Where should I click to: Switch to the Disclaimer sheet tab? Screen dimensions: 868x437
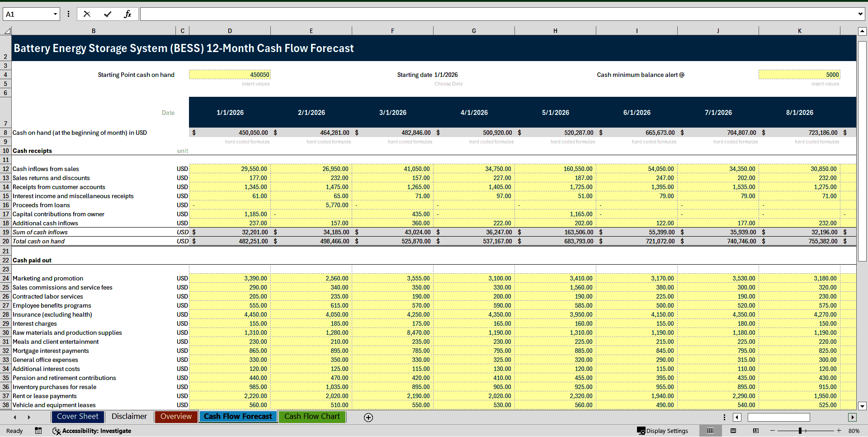[129, 416]
